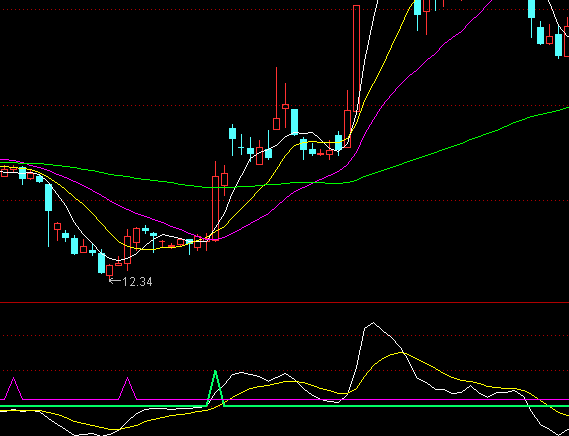
Task: Click the white indicator line's highest peak
Action: point(373,323)
